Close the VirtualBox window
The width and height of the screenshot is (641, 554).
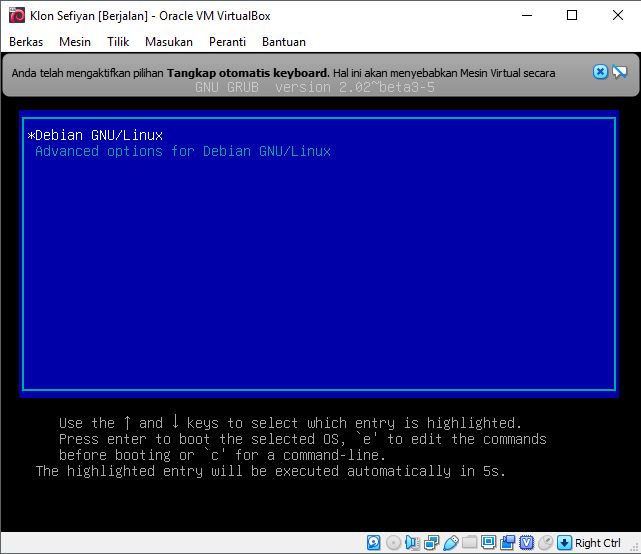point(618,16)
